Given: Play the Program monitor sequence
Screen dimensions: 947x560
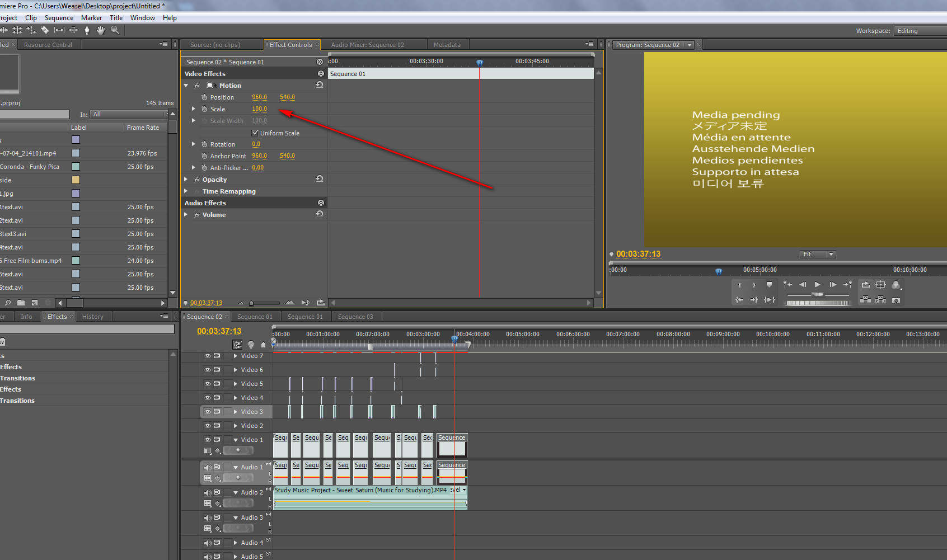Looking at the screenshot, I should (x=818, y=285).
